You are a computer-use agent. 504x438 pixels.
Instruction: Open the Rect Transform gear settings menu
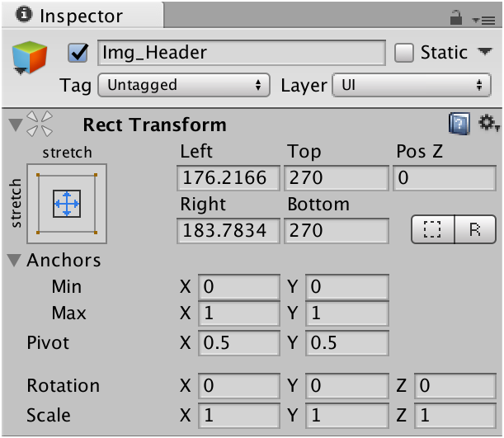coord(488,124)
